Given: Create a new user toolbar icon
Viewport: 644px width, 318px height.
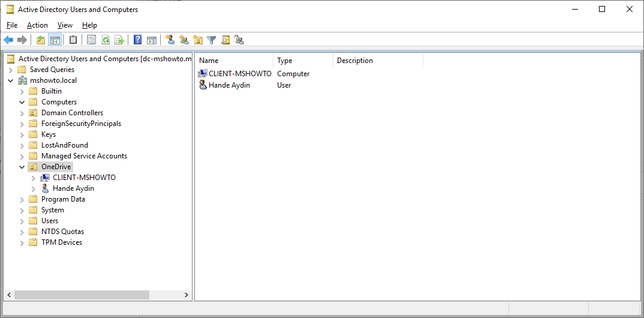Looking at the screenshot, I should [x=170, y=40].
